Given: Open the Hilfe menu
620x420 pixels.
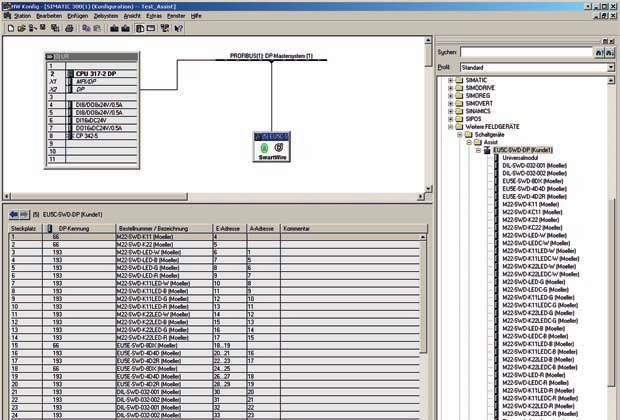Looking at the screenshot, I should pos(196,16).
